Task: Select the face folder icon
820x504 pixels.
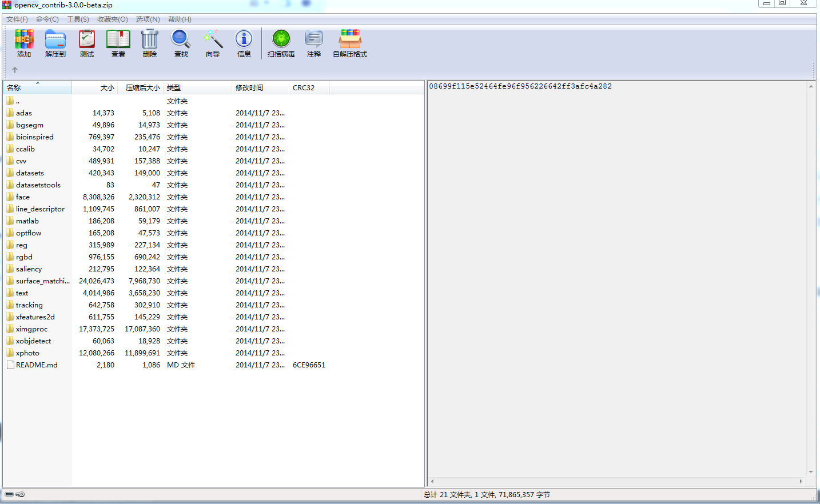Action: point(10,197)
